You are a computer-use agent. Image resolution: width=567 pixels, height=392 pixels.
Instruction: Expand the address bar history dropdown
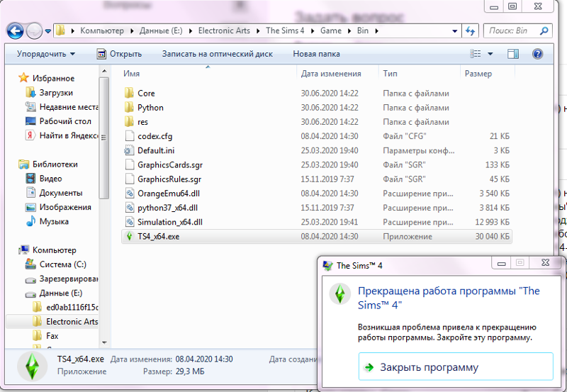point(454,31)
